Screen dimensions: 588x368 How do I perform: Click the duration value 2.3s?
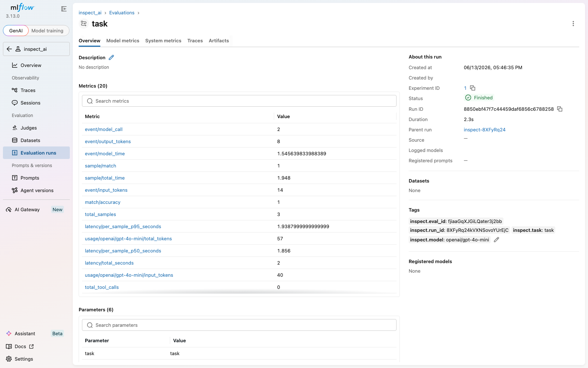469,119
